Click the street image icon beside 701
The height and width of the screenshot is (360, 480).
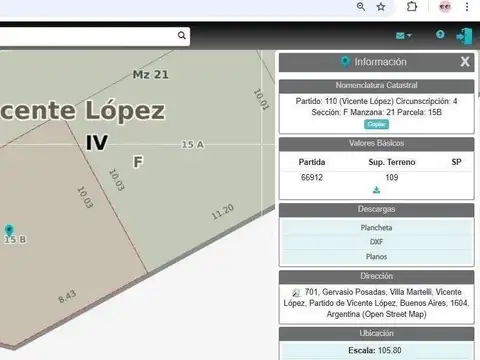click(296, 293)
